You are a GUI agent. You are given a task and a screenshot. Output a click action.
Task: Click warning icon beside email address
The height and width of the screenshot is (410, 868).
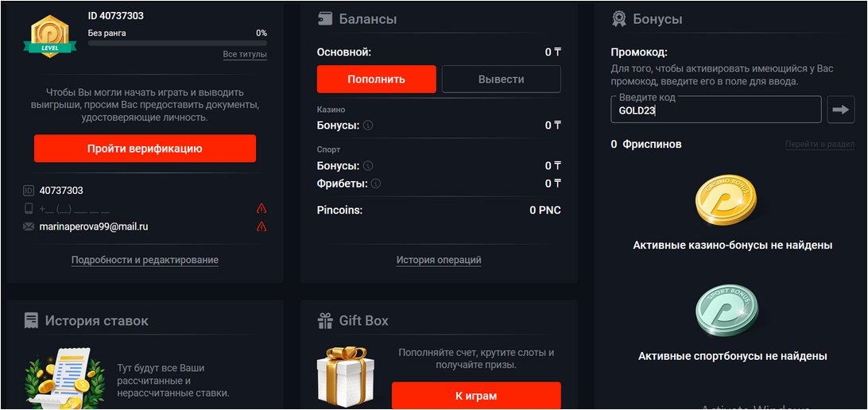262,226
